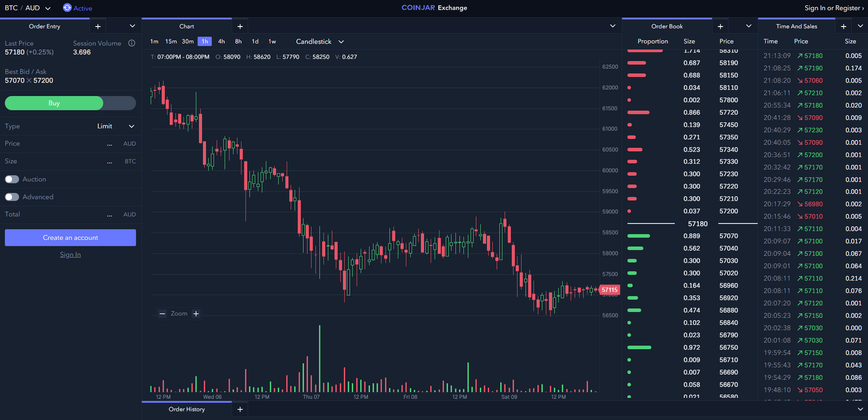This screenshot has height=420, width=868.
Task: Choose the 4h timeframe
Action: click(x=221, y=42)
